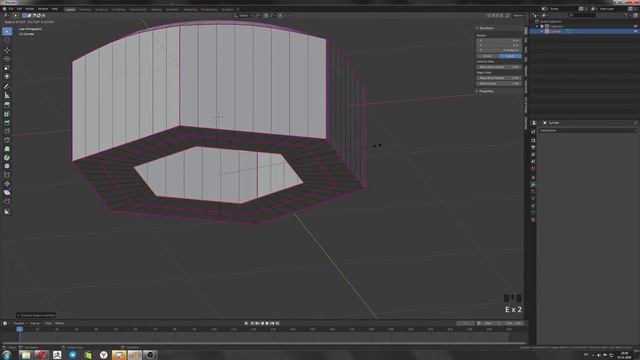The width and height of the screenshot is (640, 360).
Task: Open the outliner display mode dropdown
Action: coord(545,15)
